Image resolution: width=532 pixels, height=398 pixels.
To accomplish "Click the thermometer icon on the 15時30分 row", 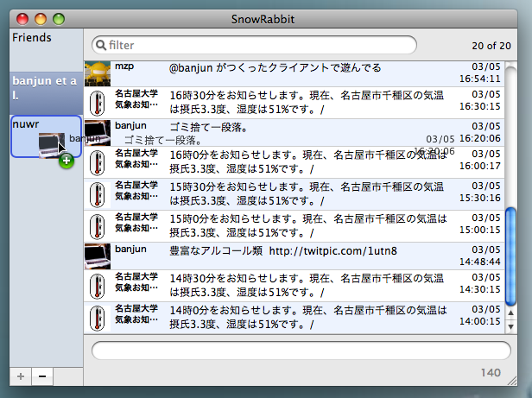I will (98, 194).
